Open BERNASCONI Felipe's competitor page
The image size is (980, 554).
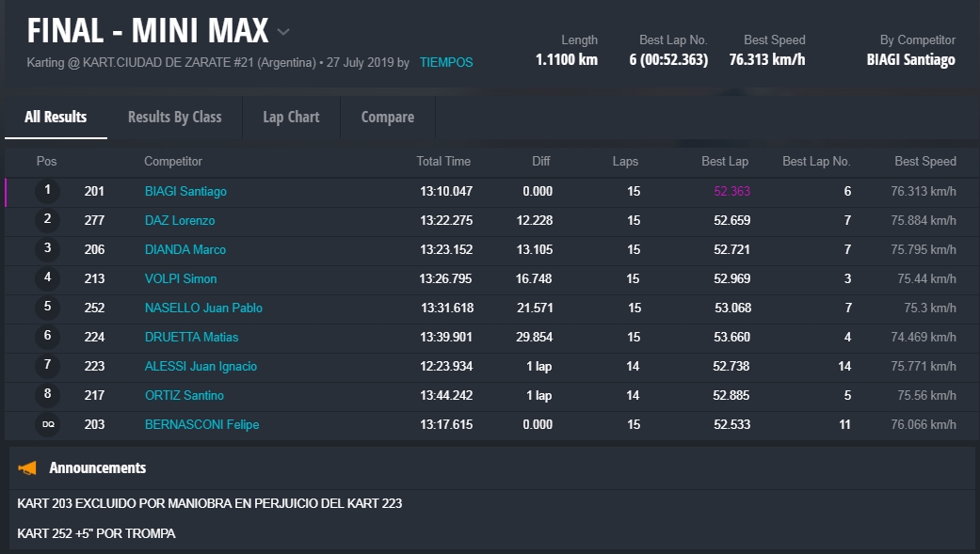[x=201, y=425]
